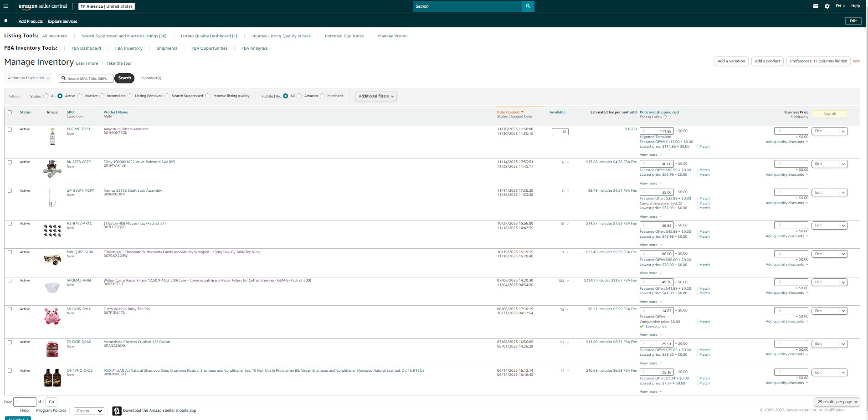This screenshot has height=420, width=868.
Task: Click the Amazon Seller Central logo
Action: pos(43,6)
